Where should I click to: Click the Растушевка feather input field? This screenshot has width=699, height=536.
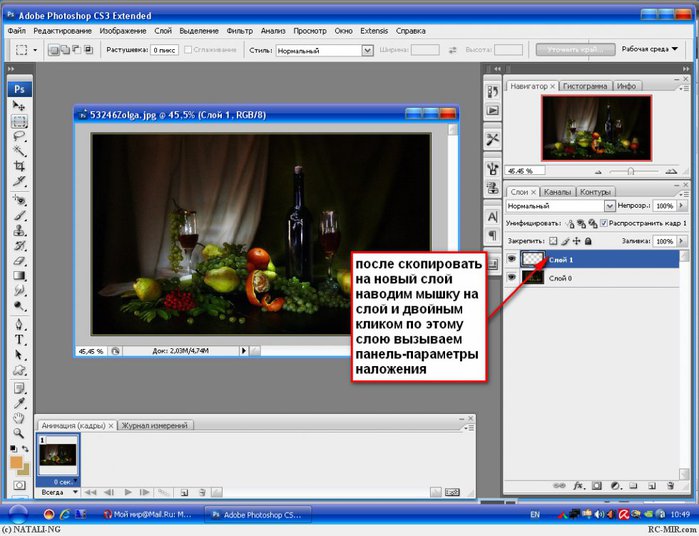(164, 50)
